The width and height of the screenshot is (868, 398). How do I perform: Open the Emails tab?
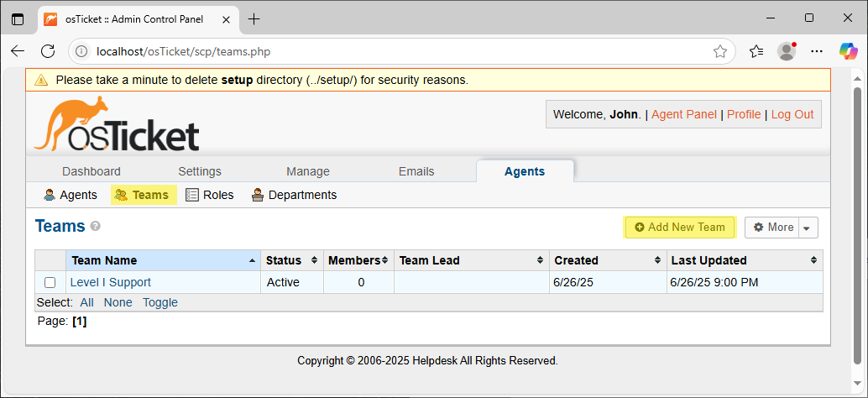pyautogui.click(x=416, y=171)
